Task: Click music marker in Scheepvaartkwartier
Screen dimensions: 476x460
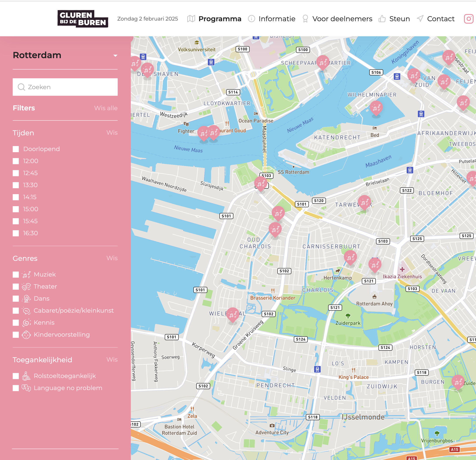Action: tap(323, 62)
